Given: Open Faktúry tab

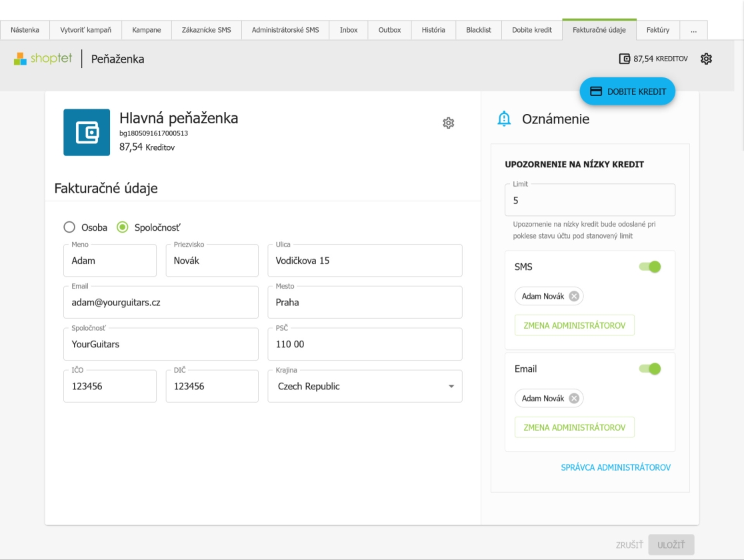Looking at the screenshot, I should [658, 30].
